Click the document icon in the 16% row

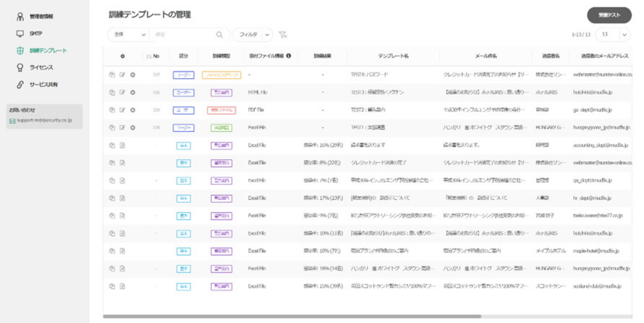(122, 145)
